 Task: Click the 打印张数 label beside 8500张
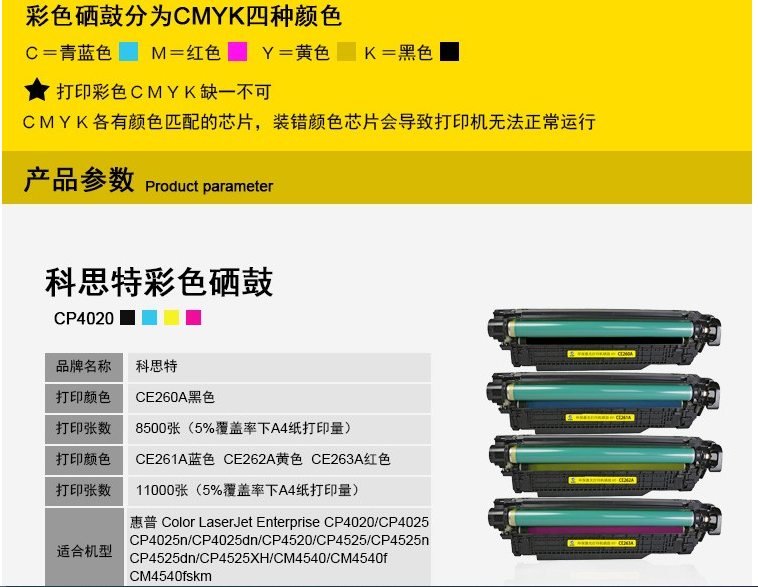coord(84,428)
